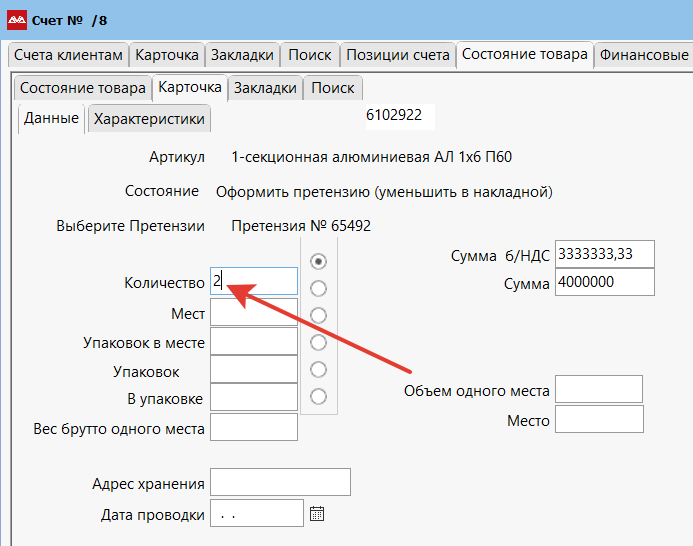The width and height of the screenshot is (693, 546).
Task: Select the Данные tab
Action: click(51, 118)
